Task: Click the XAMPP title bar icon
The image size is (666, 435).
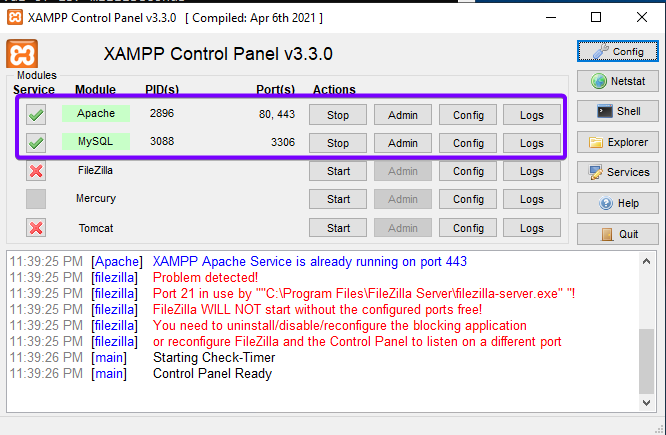Action: coord(15,17)
